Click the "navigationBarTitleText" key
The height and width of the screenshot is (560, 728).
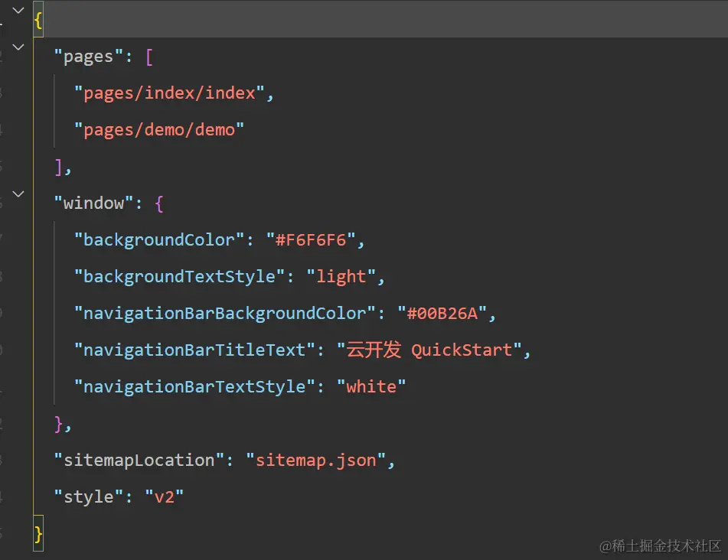pos(194,350)
